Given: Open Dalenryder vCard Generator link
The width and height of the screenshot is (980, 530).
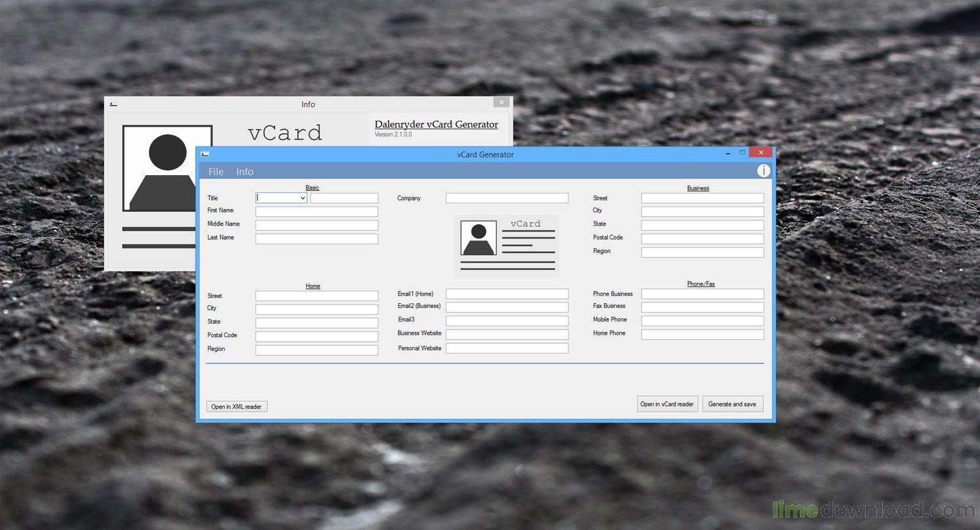Looking at the screenshot, I should 436,124.
